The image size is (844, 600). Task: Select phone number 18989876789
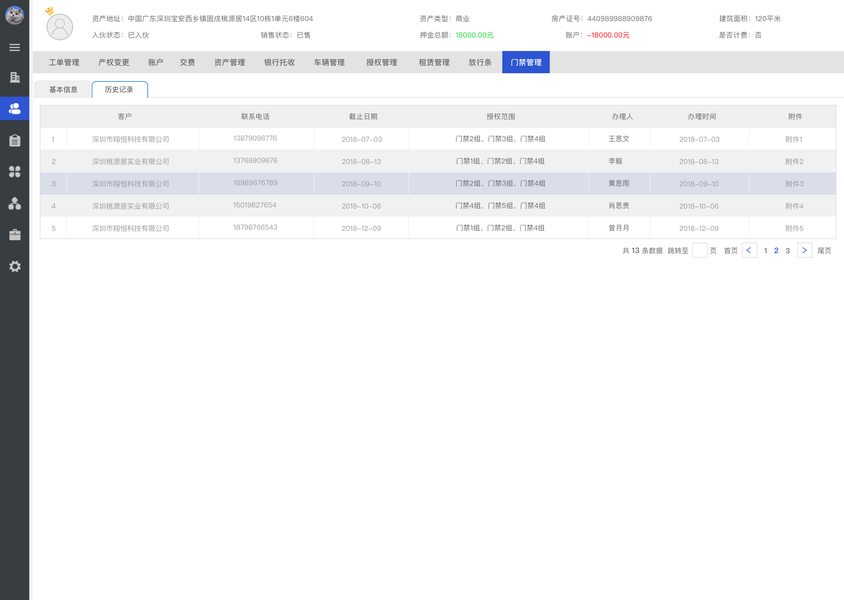point(255,183)
